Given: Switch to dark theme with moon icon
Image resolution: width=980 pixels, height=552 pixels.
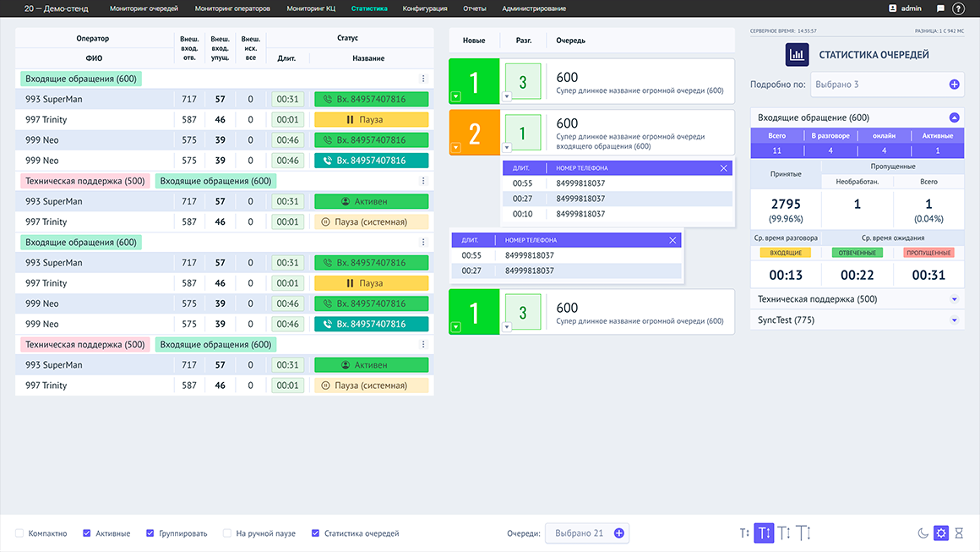Looking at the screenshot, I should (x=923, y=533).
